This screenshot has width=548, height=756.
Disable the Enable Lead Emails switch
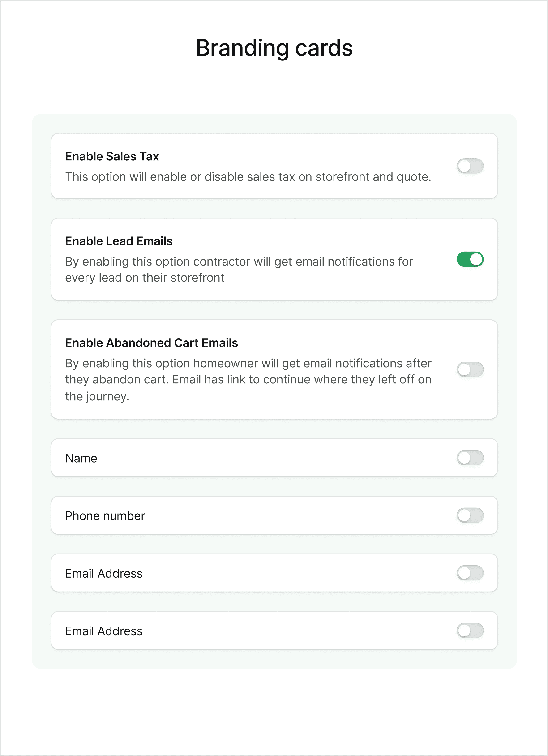(470, 259)
